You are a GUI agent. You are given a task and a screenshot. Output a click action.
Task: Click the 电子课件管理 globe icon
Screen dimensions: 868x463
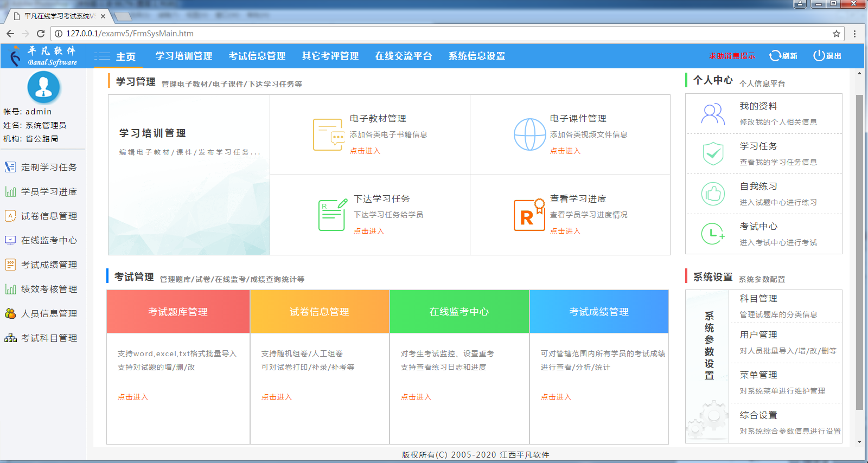click(x=529, y=134)
